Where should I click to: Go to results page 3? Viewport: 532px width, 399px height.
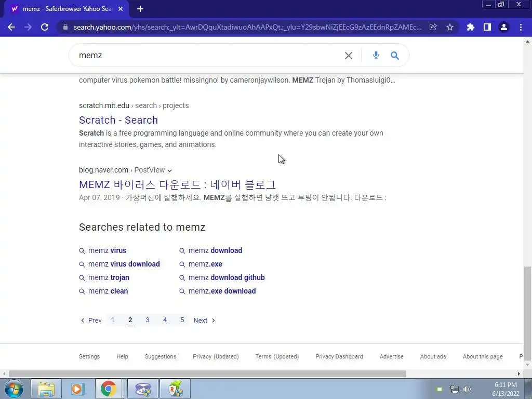coord(148,320)
